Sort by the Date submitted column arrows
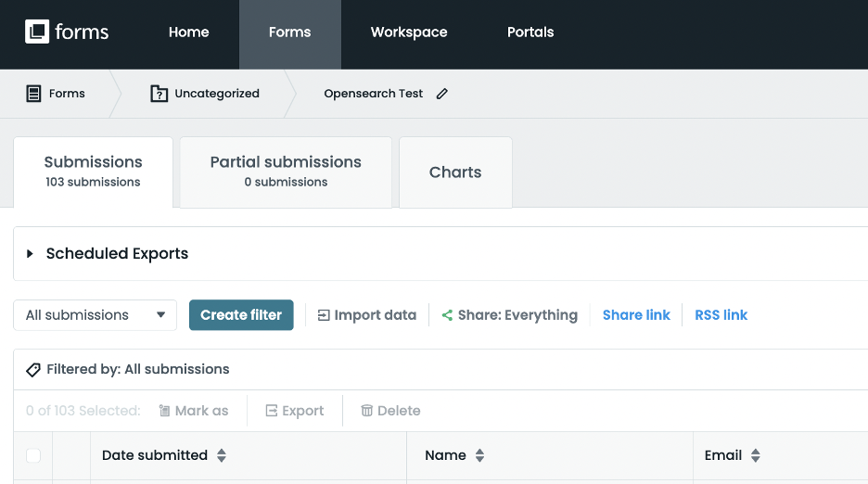The height and width of the screenshot is (484, 868). click(x=222, y=455)
